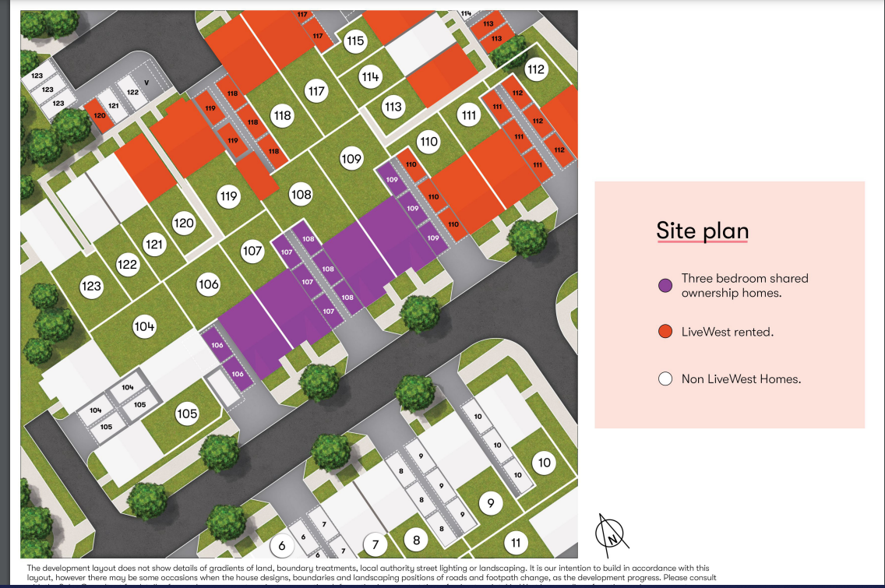Screen dimensions: 885x588
Task: Click the circled plot 105 marker
Action: (x=187, y=414)
